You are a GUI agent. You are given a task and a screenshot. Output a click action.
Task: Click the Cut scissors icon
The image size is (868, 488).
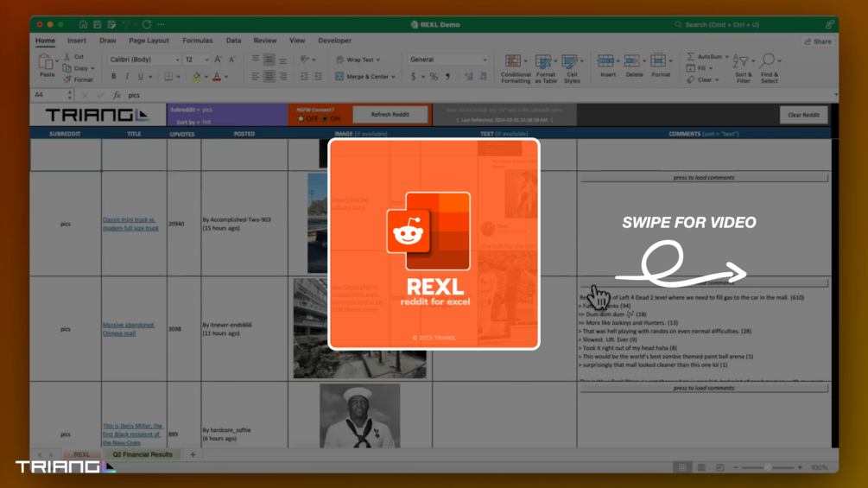pyautogui.click(x=67, y=56)
